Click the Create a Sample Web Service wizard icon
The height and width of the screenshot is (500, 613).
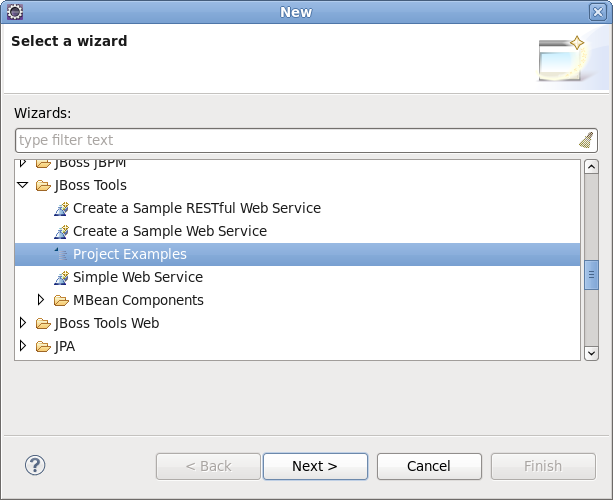point(61,231)
